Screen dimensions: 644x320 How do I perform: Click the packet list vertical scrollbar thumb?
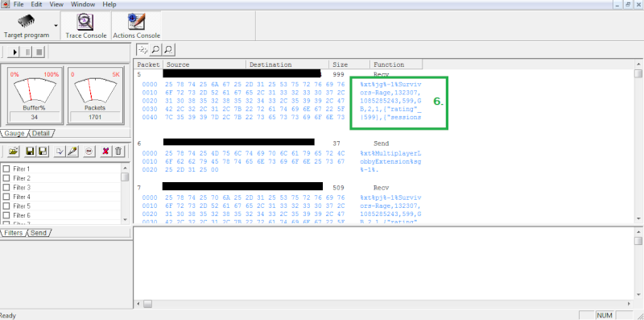[638, 73]
